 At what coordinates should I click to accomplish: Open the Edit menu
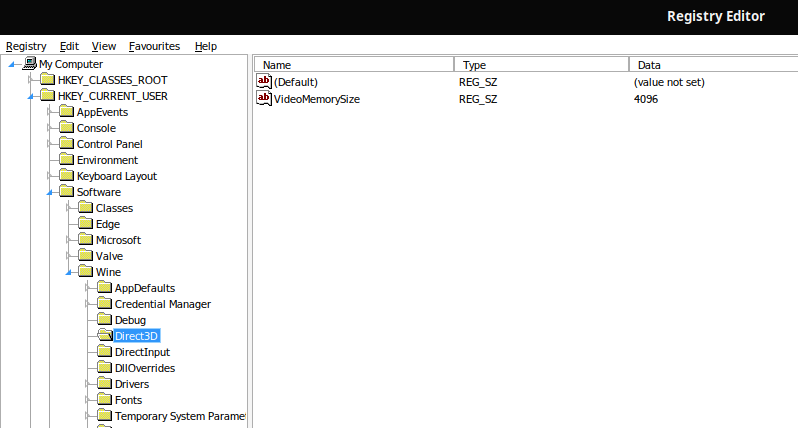[69, 46]
